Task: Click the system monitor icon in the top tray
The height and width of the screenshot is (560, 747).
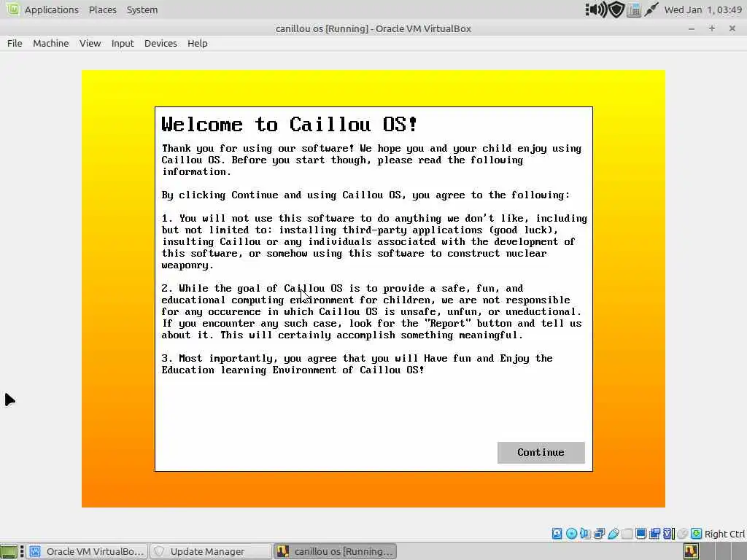Action: click(x=634, y=10)
